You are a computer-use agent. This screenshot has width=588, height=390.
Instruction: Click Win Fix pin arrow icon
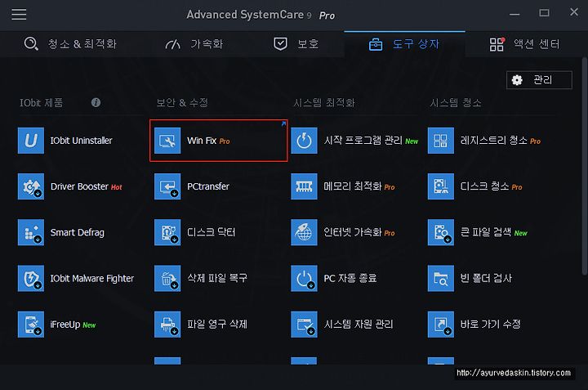(283, 124)
